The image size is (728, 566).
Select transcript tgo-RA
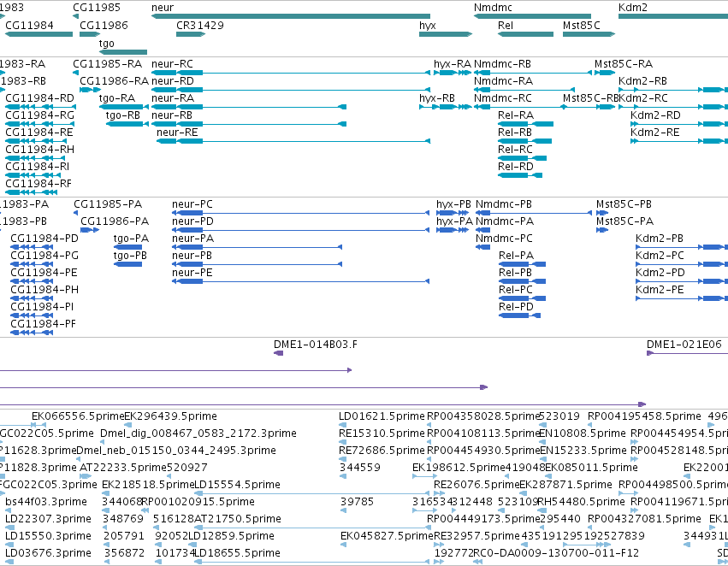pyautogui.click(x=123, y=107)
